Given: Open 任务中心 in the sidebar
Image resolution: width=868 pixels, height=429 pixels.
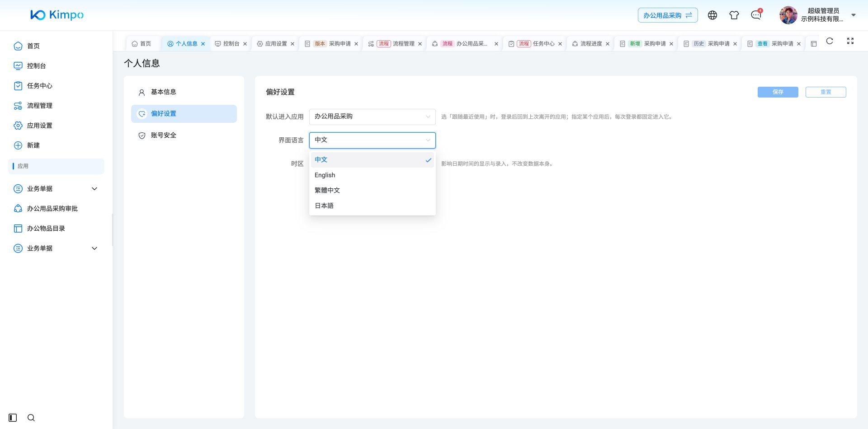Looking at the screenshot, I should click(56, 86).
